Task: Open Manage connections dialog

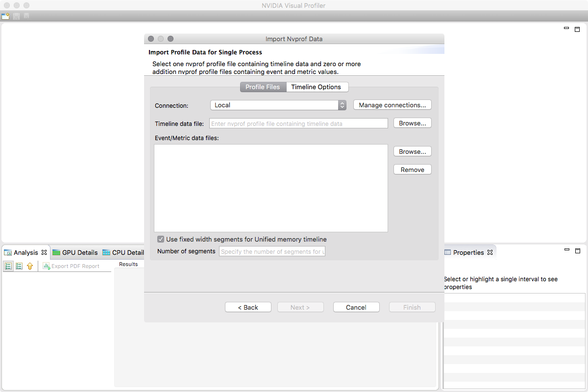Action: click(392, 104)
